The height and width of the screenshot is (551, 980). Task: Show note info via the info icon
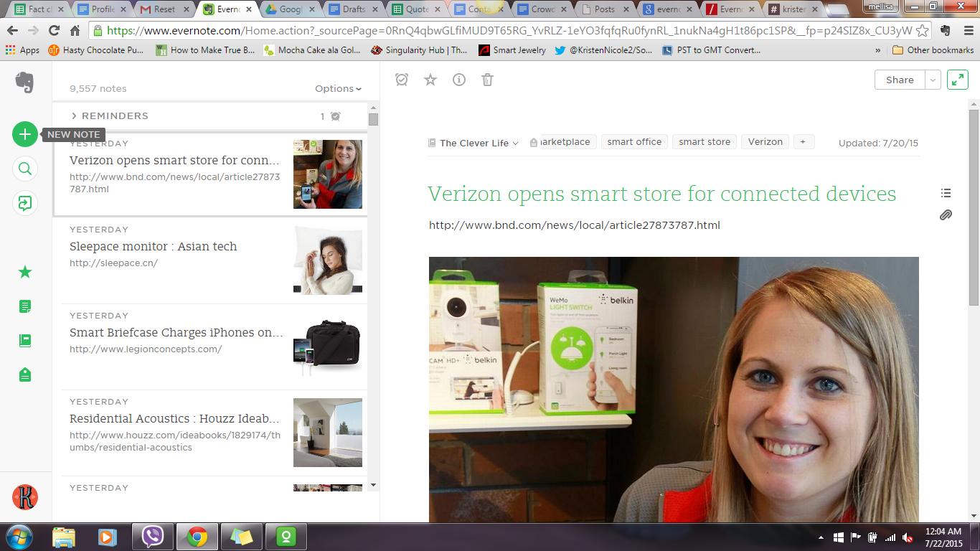click(x=459, y=80)
